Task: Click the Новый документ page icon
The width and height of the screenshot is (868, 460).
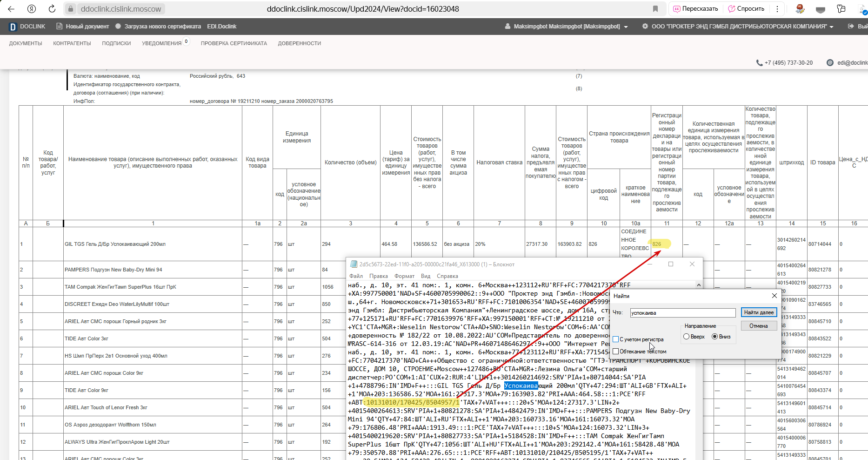Action: pos(60,27)
